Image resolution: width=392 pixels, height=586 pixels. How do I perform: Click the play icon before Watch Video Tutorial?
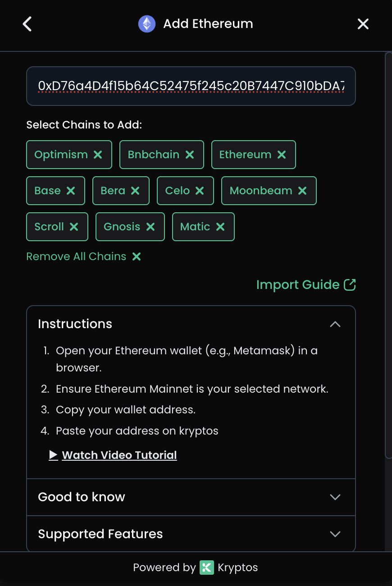(x=53, y=455)
